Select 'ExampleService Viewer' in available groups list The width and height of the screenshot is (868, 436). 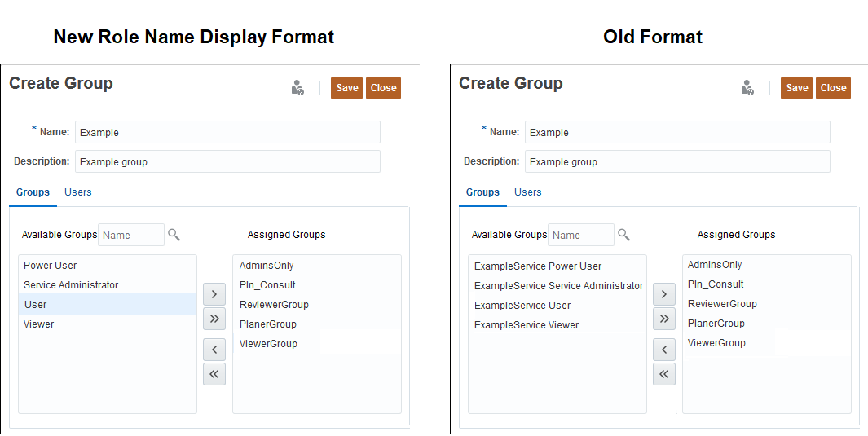(527, 325)
